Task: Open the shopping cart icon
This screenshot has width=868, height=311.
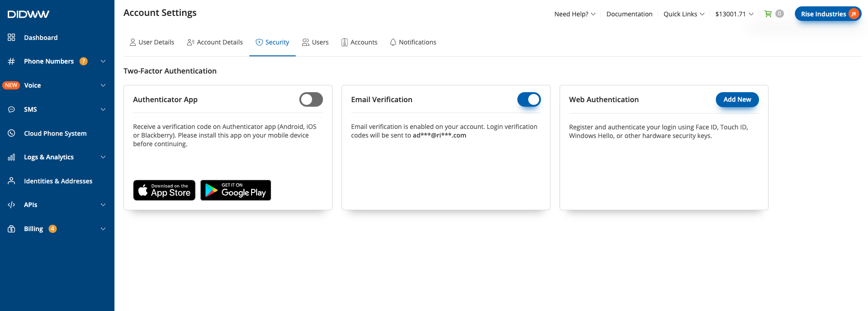Action: pos(768,14)
